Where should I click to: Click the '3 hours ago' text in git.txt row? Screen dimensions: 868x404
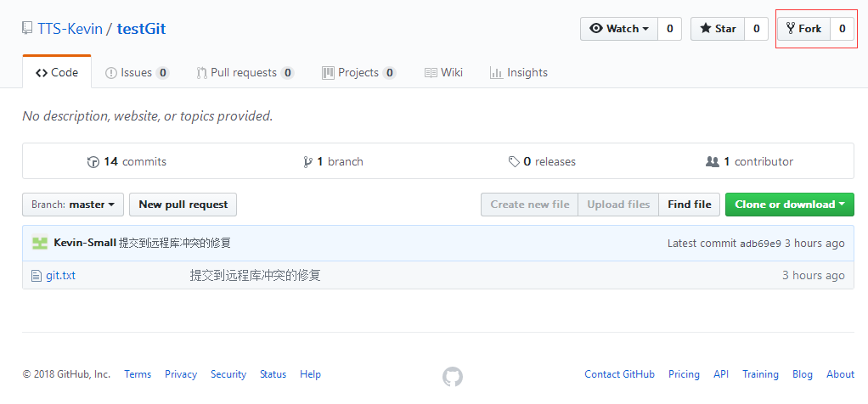pos(813,275)
